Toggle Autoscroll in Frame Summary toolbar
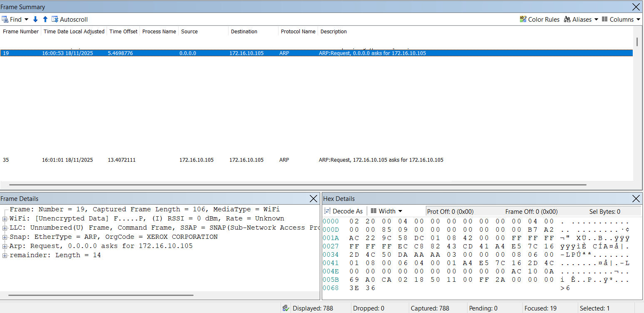 [x=70, y=20]
